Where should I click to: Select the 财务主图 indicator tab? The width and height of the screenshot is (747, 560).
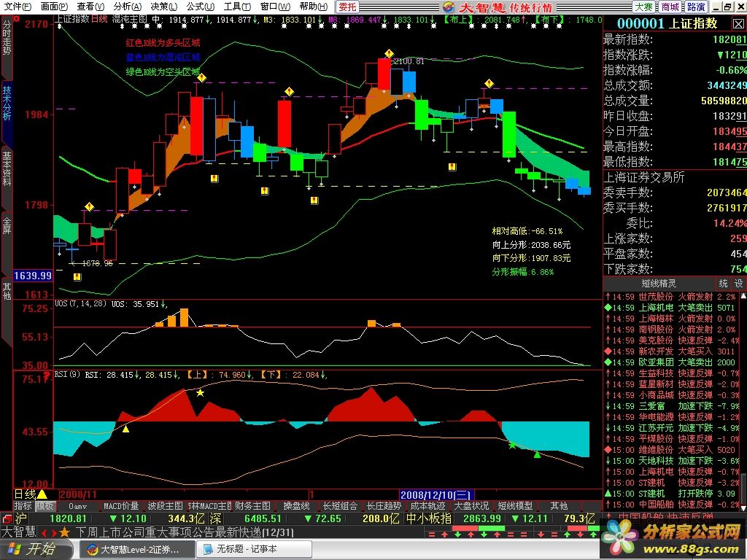252,506
